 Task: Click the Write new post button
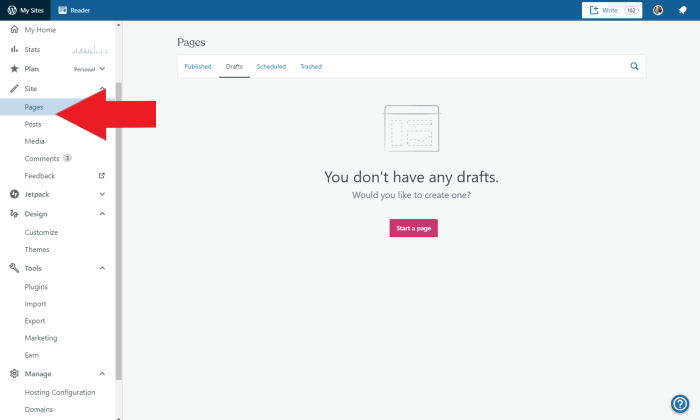pyautogui.click(x=612, y=10)
